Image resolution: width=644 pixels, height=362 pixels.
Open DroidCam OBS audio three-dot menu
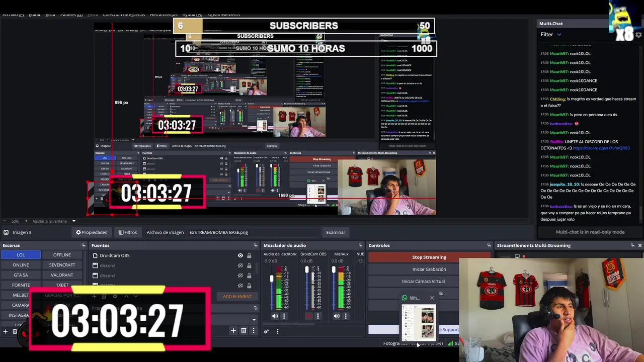[317, 316]
